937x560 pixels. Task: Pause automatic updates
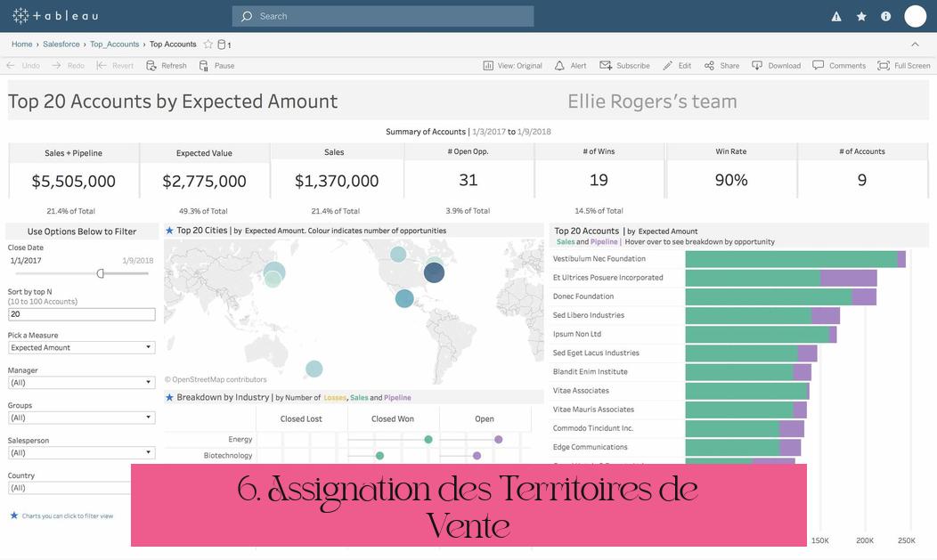(x=217, y=66)
